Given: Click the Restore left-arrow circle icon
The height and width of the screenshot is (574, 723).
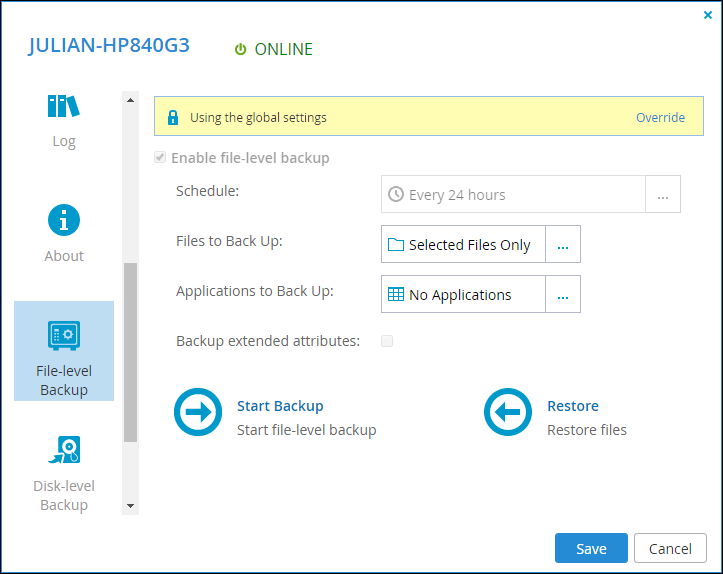Looking at the screenshot, I should pos(508,412).
